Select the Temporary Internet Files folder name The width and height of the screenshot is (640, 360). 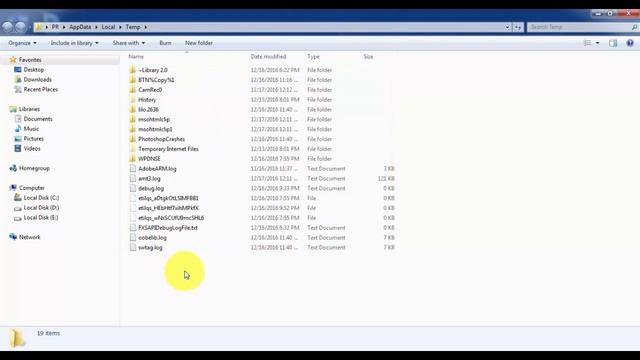tap(168, 149)
